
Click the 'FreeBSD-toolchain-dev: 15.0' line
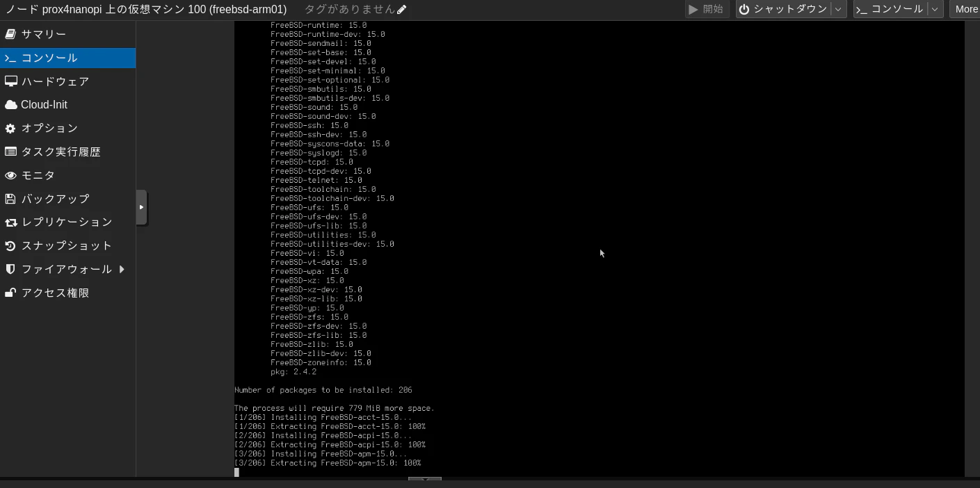332,198
